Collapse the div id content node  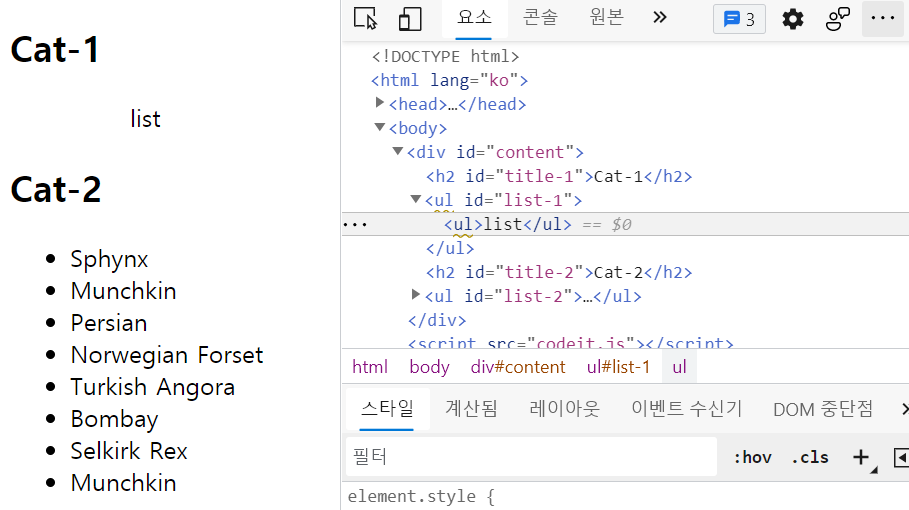(398, 151)
